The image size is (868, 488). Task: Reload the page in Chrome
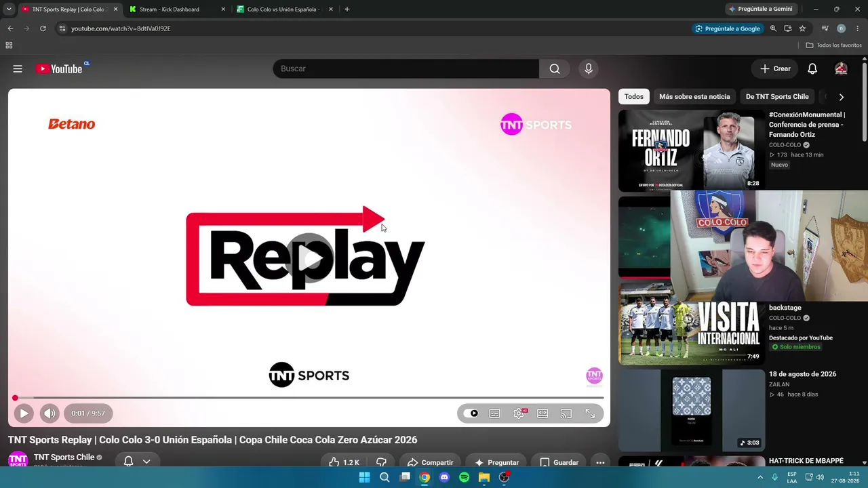[x=43, y=28]
